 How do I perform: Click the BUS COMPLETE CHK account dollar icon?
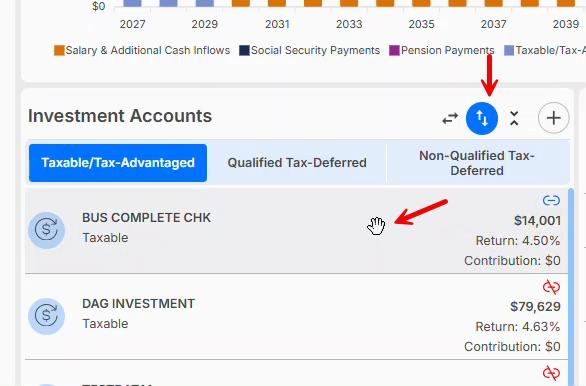47,230
